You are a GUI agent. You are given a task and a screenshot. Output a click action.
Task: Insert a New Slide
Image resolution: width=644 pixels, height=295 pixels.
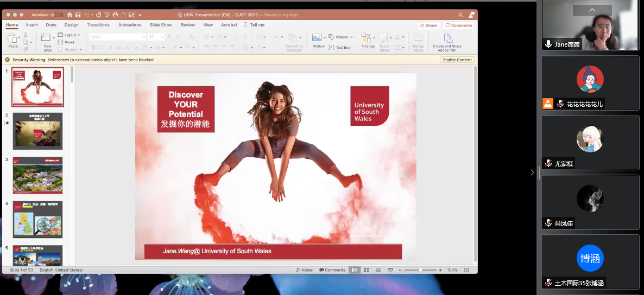point(47,42)
